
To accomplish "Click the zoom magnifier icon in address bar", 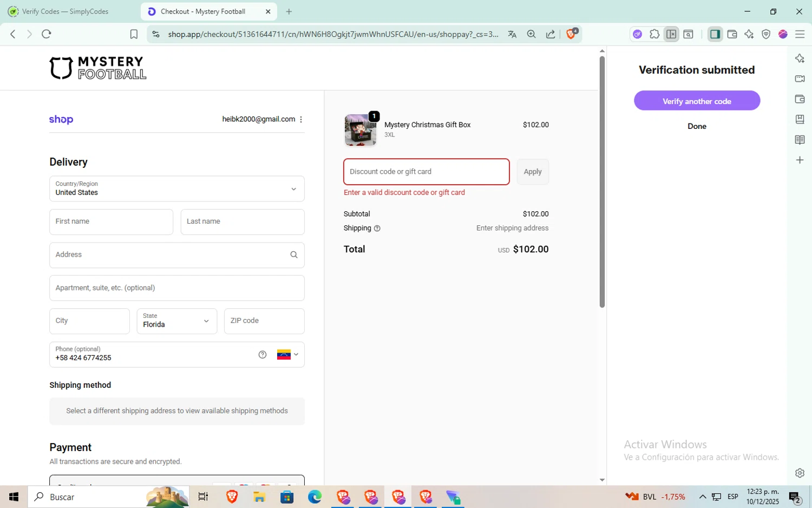I will pyautogui.click(x=532, y=34).
